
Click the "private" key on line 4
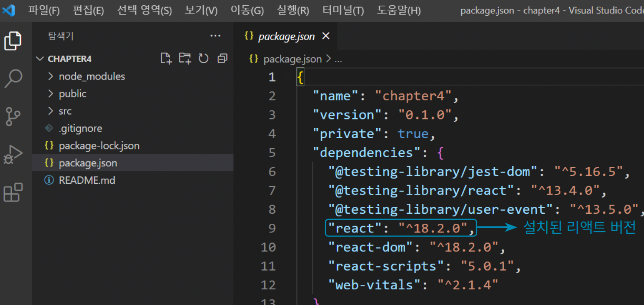click(x=347, y=134)
